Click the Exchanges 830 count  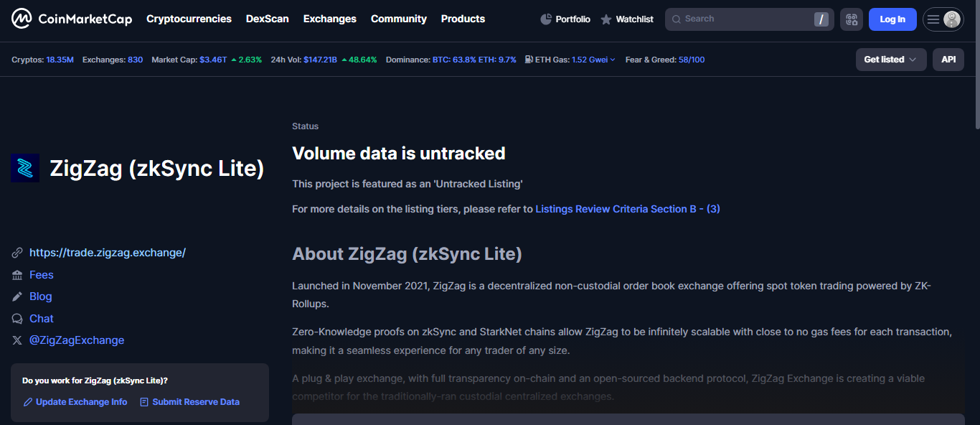tap(136, 60)
